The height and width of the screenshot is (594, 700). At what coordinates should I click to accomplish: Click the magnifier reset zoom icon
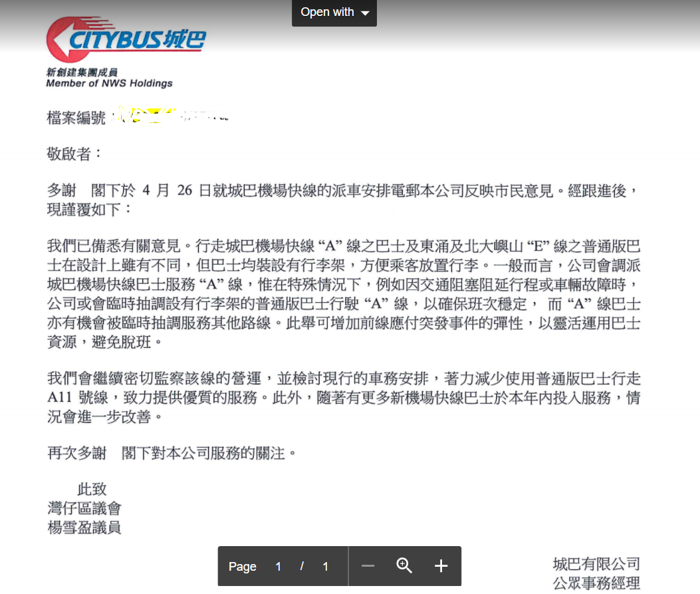[x=404, y=566]
